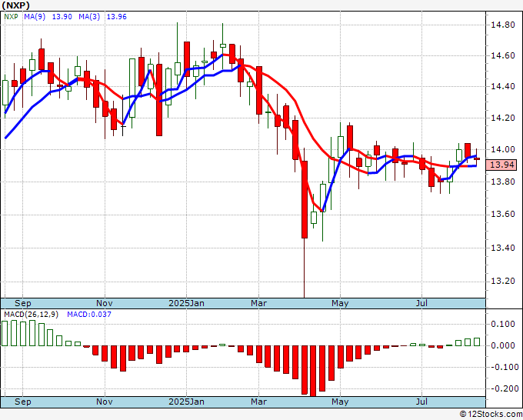Click Sep on the price chart time axis
The height and width of the screenshot is (420, 523).
click(22, 303)
